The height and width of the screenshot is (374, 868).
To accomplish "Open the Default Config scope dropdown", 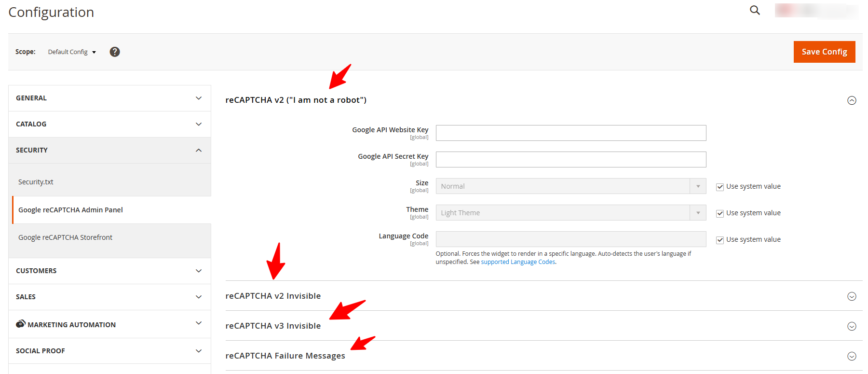I will pyautogui.click(x=72, y=52).
